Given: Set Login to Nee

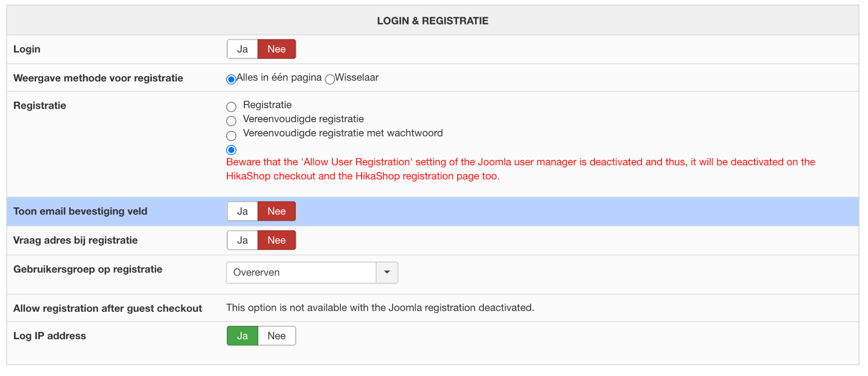Looking at the screenshot, I should coord(276,49).
